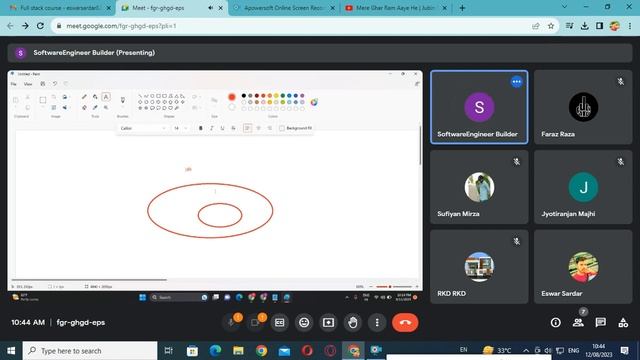Open the emoji reactions panel
This screenshot has height=360, width=640.
pyautogui.click(x=304, y=322)
